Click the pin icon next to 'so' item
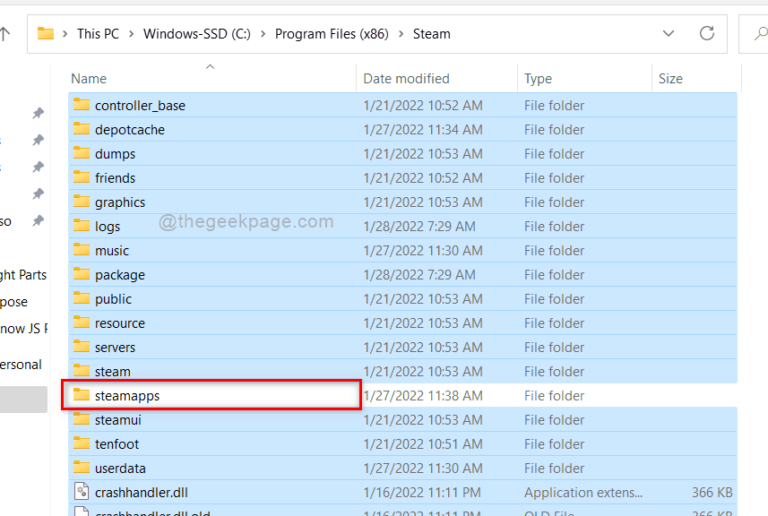The width and height of the screenshot is (768, 516). pos(38,221)
